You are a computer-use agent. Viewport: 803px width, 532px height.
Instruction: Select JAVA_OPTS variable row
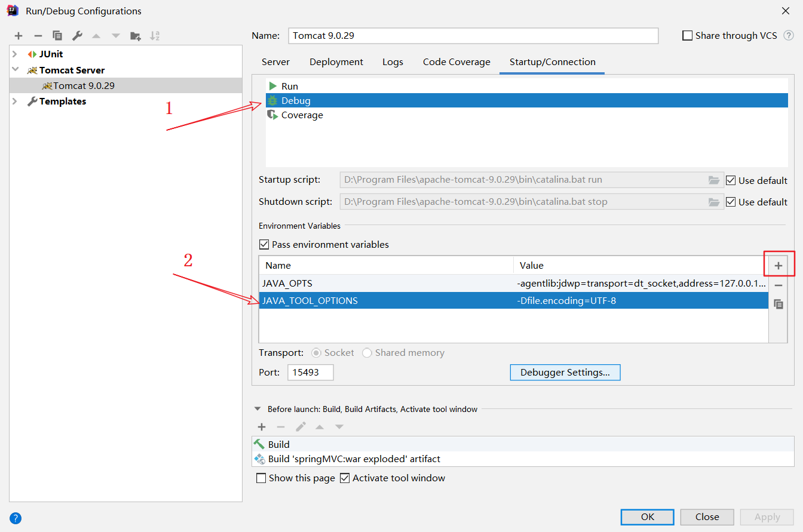(514, 284)
